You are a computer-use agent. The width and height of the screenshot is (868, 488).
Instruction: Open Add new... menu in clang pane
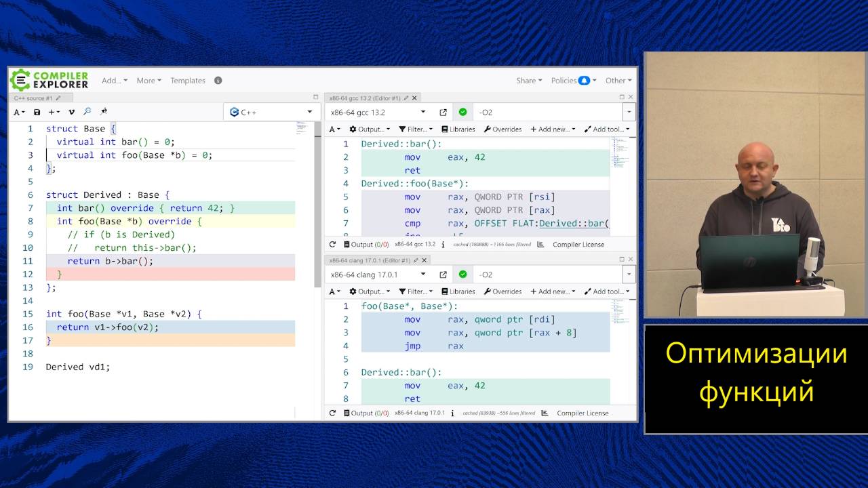point(553,291)
